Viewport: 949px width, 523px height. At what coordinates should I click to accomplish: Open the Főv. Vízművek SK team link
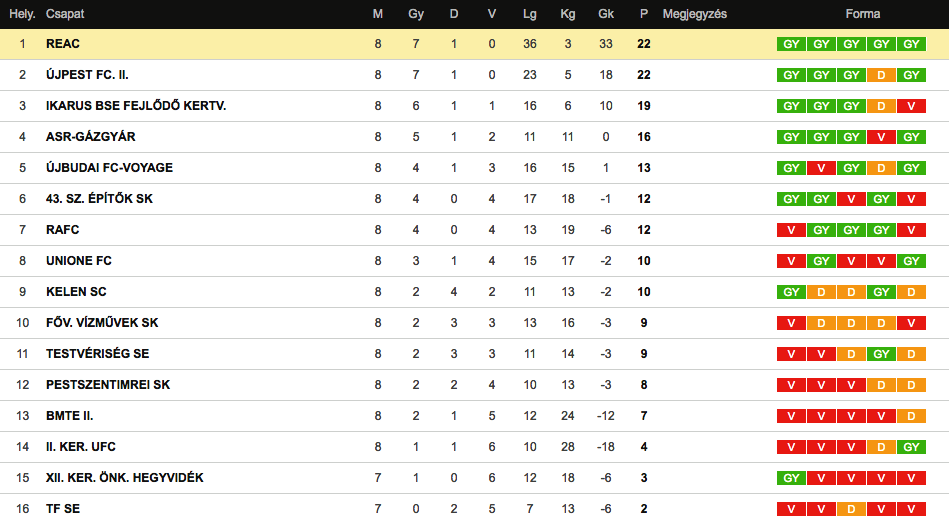click(102, 323)
